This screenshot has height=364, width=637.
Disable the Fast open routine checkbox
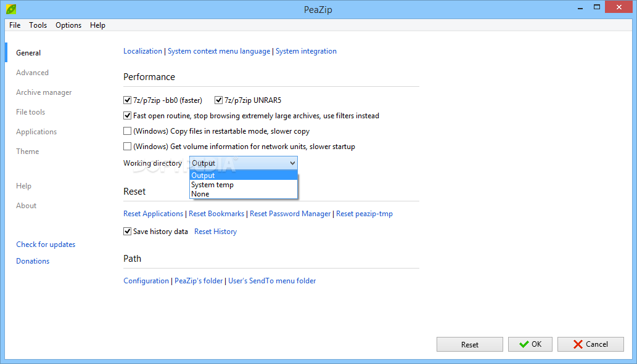(127, 116)
